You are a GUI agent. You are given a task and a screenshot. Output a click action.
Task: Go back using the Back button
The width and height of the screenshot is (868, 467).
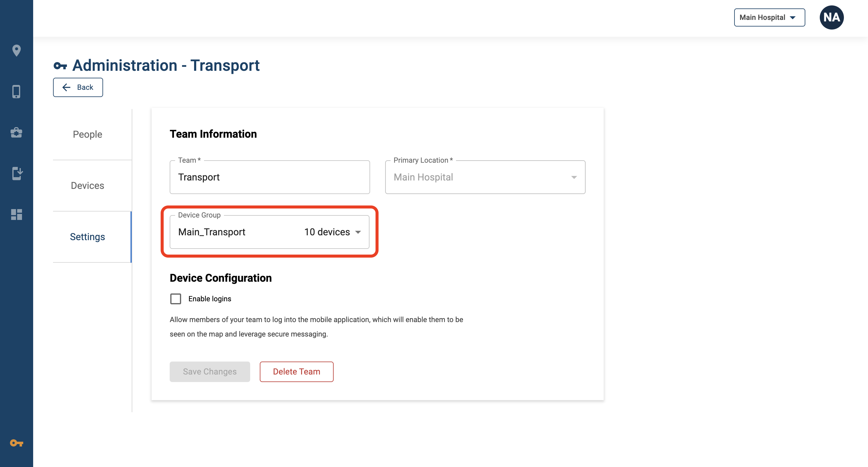[x=78, y=88]
